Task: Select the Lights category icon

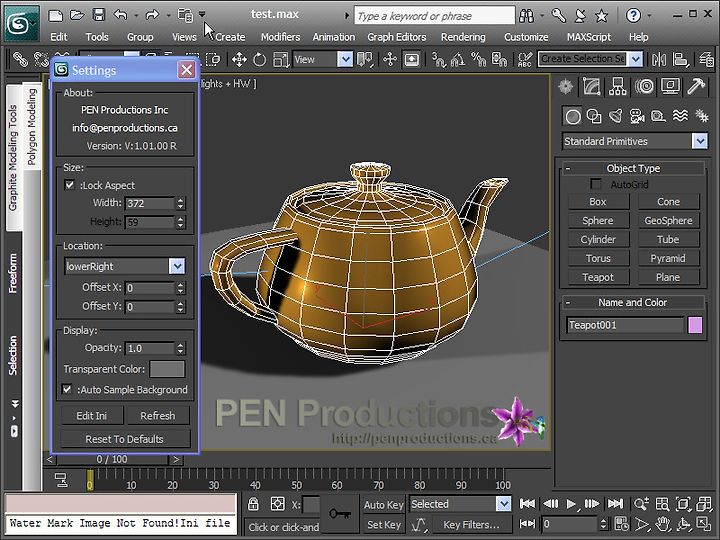Action: click(x=616, y=117)
